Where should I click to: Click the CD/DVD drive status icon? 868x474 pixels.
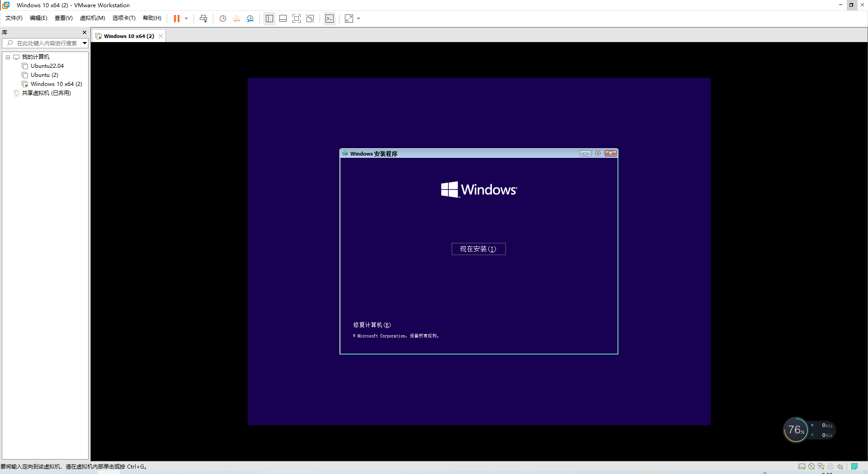click(811, 467)
